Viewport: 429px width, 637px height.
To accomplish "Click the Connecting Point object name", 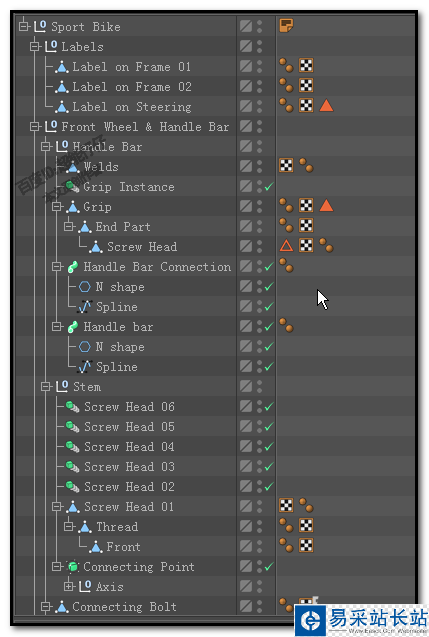I will pyautogui.click(x=139, y=566).
